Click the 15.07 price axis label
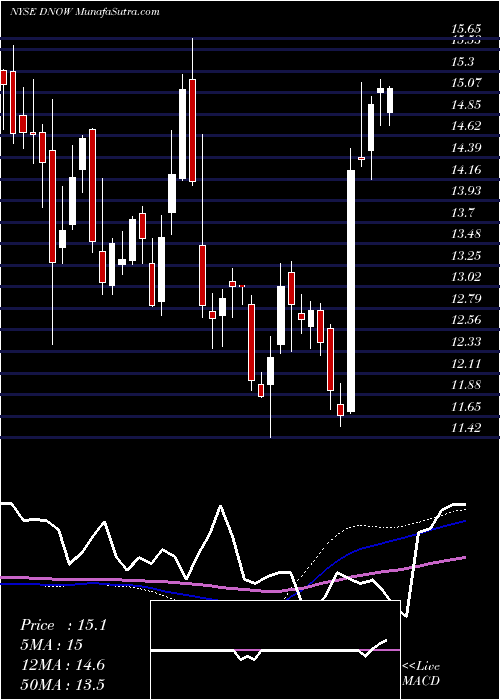 (x=467, y=83)
